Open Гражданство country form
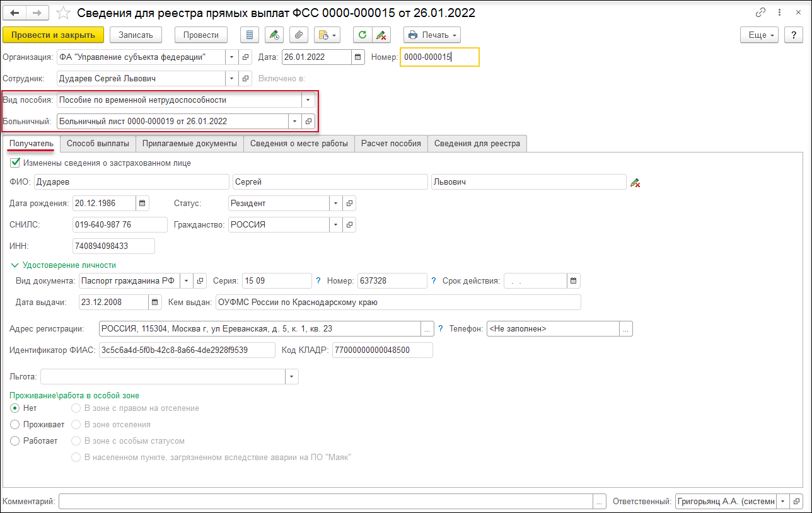Viewport: 812px width, 513px height. click(x=349, y=224)
